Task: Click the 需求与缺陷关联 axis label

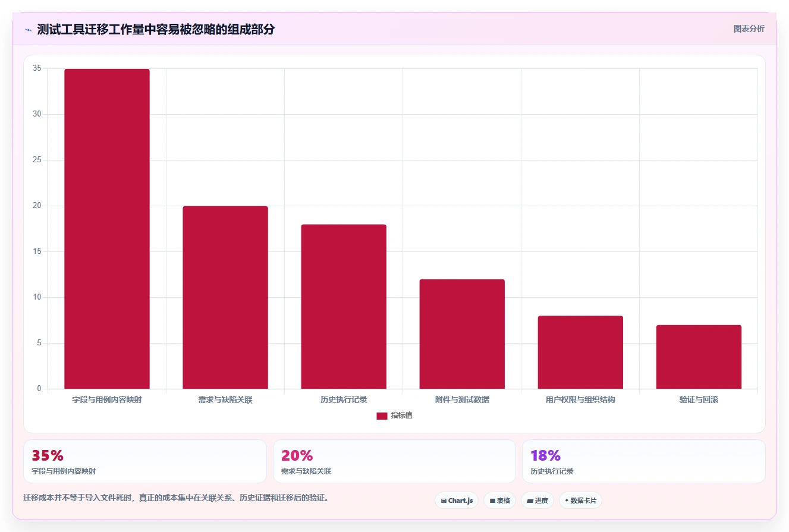Action: click(225, 400)
